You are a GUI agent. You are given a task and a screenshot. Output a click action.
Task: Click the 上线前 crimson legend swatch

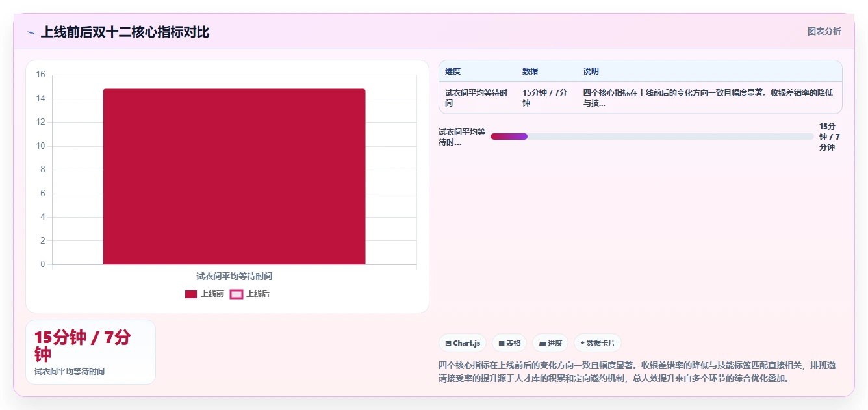click(191, 294)
